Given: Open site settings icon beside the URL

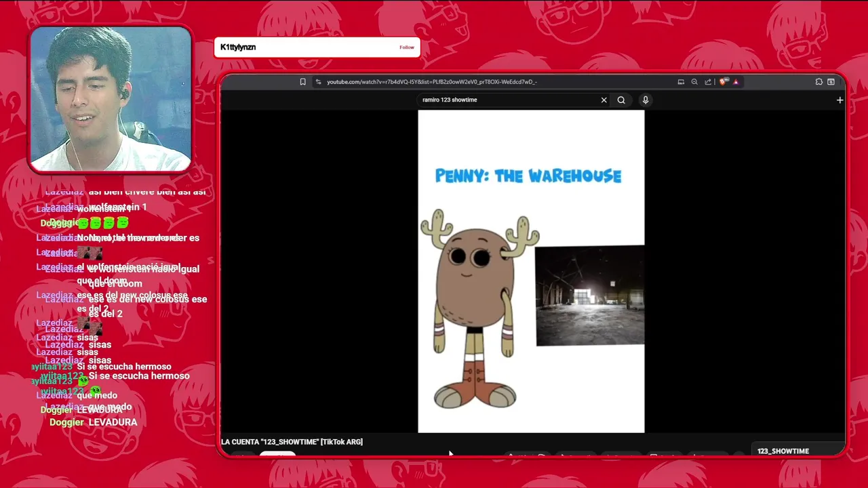Looking at the screenshot, I should click(x=319, y=82).
